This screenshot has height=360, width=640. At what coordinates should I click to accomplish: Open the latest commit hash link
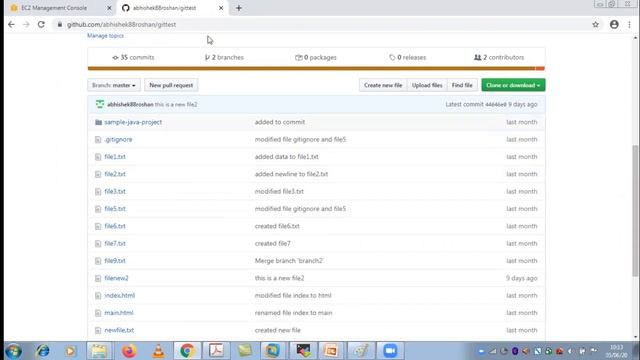(496, 104)
